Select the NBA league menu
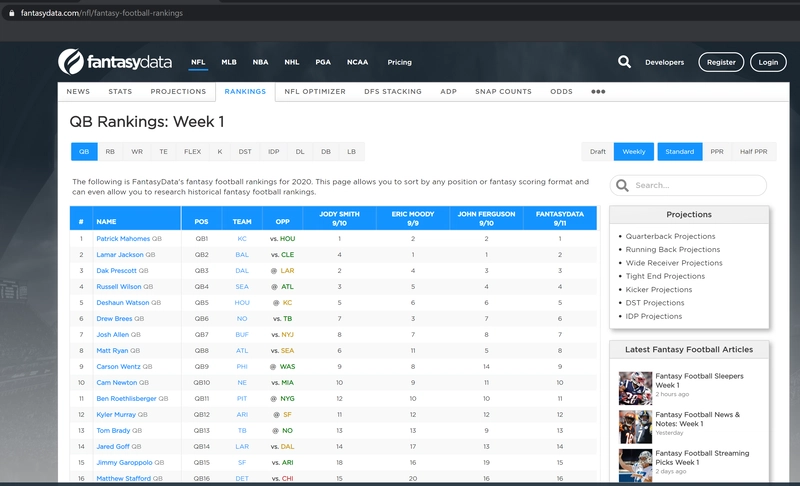 (260, 62)
